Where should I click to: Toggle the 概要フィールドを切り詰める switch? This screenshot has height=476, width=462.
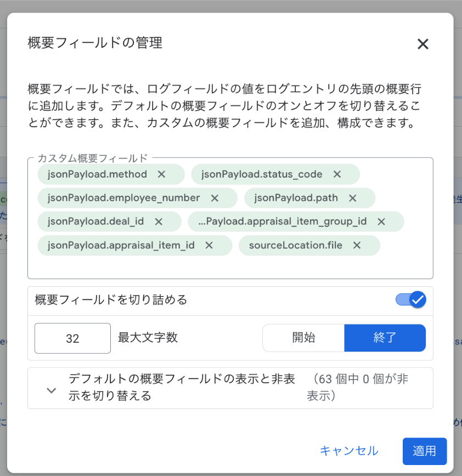410,300
